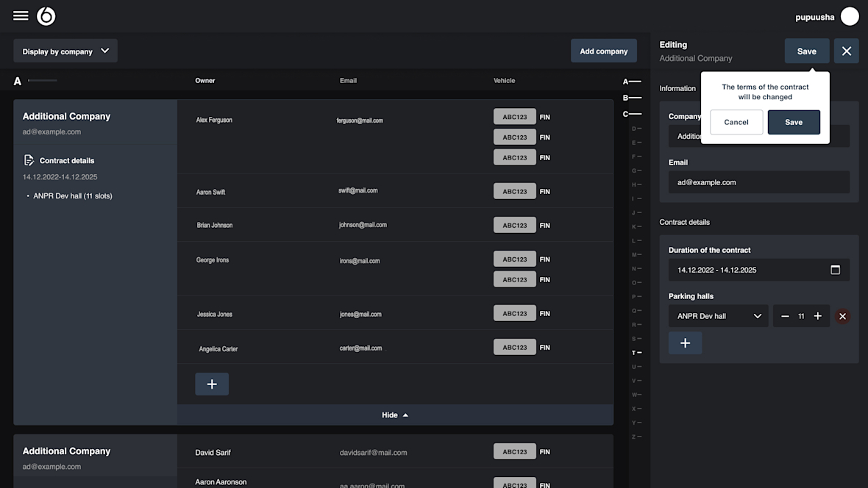Image resolution: width=868 pixels, height=488 pixels.
Task: Decrease parking hall slots with the minus stepper
Action: coord(784,316)
